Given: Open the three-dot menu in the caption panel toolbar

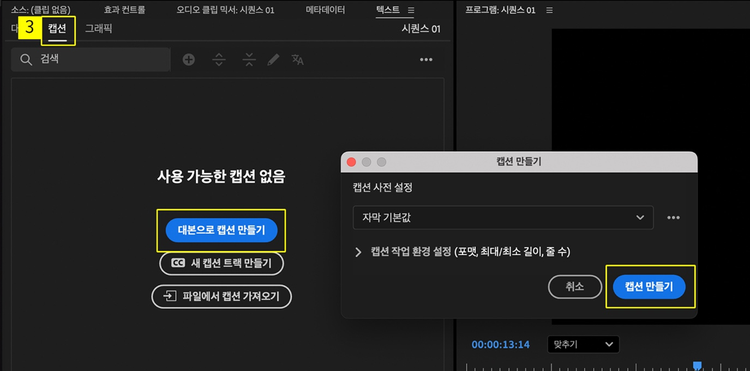Looking at the screenshot, I should pos(426,60).
